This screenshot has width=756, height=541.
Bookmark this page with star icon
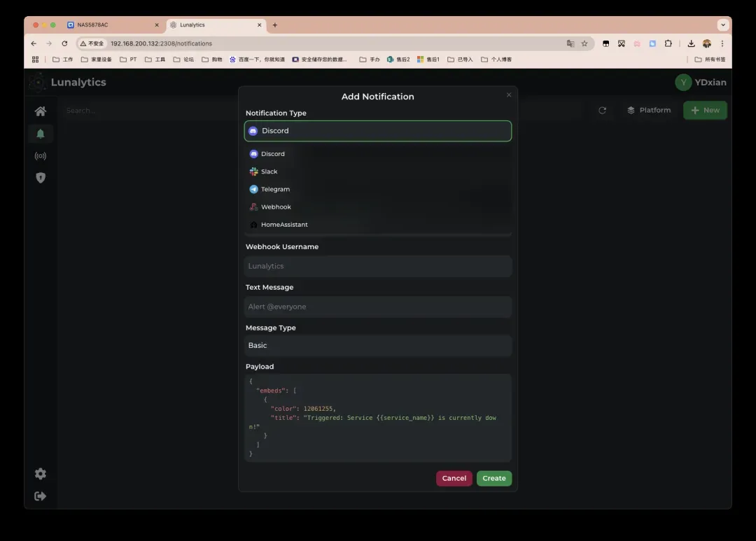point(584,43)
